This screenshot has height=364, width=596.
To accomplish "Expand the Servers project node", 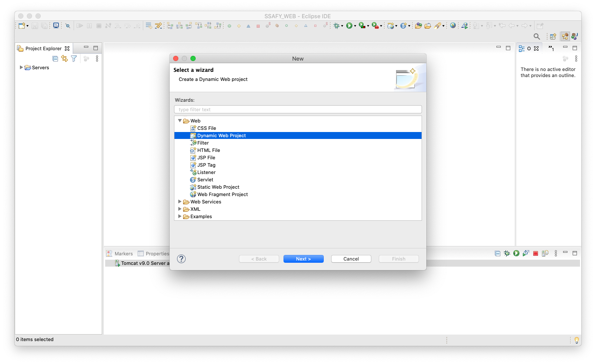I will [x=22, y=68].
